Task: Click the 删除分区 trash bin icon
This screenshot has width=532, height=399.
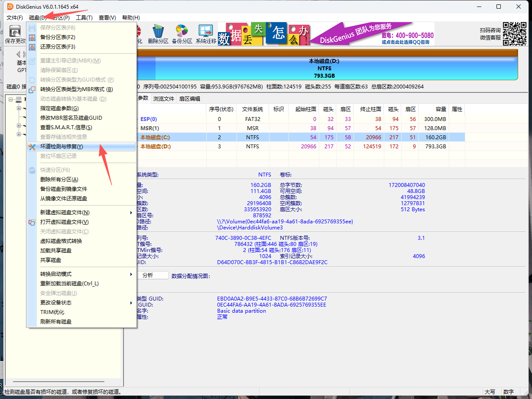Action: [x=158, y=31]
